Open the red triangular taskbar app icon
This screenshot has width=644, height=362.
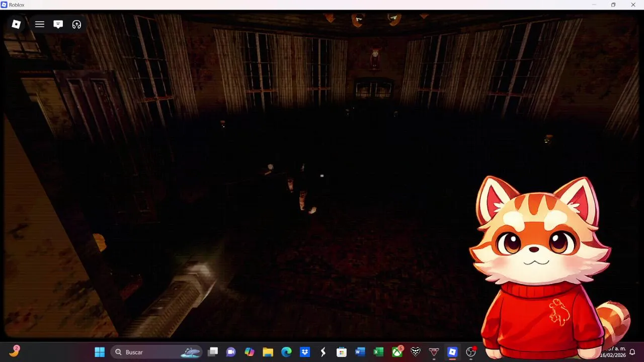(x=434, y=352)
